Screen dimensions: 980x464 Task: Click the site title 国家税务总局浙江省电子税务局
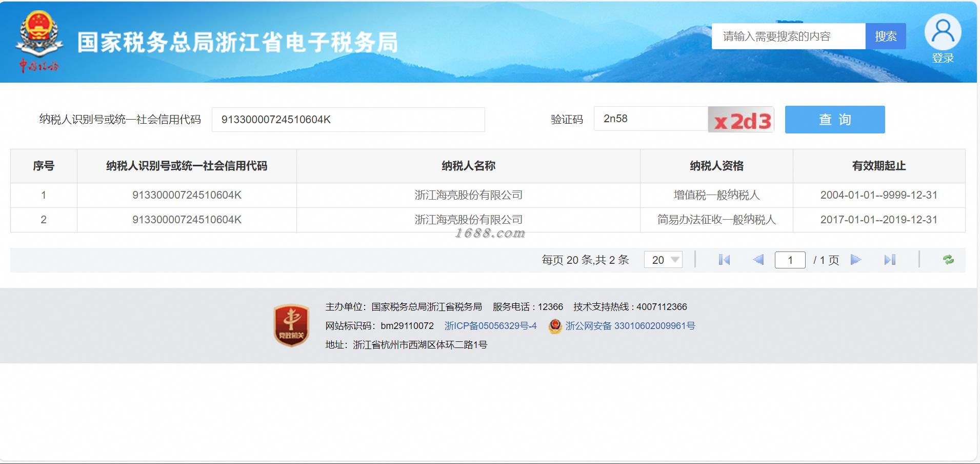[x=237, y=42]
